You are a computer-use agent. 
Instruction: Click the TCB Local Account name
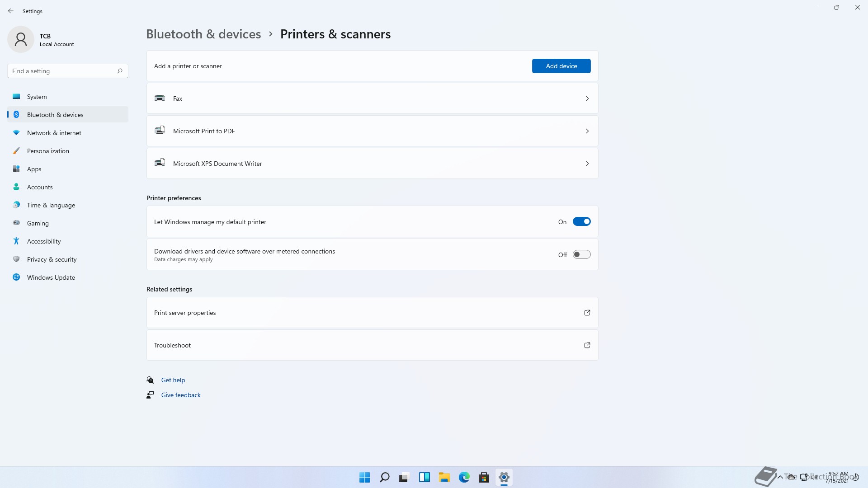coord(57,40)
